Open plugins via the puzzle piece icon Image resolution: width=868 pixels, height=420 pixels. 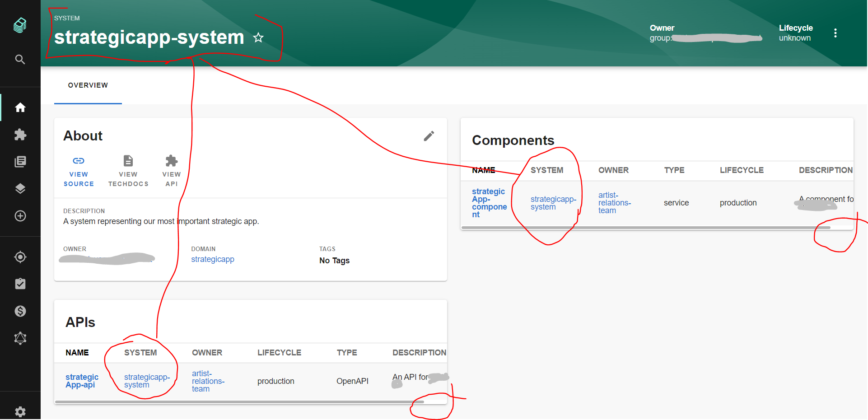click(x=20, y=134)
